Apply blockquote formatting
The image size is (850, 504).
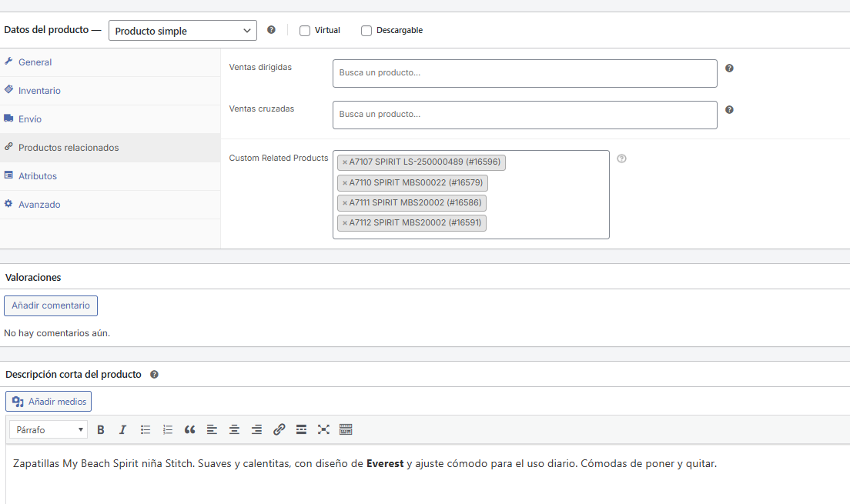click(x=190, y=429)
